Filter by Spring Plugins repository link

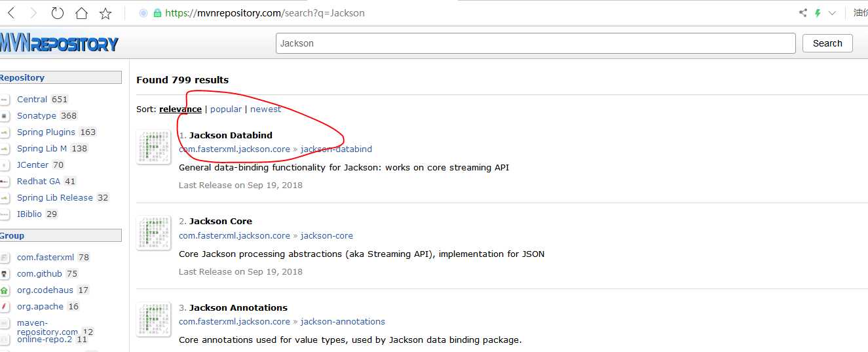[x=46, y=132]
